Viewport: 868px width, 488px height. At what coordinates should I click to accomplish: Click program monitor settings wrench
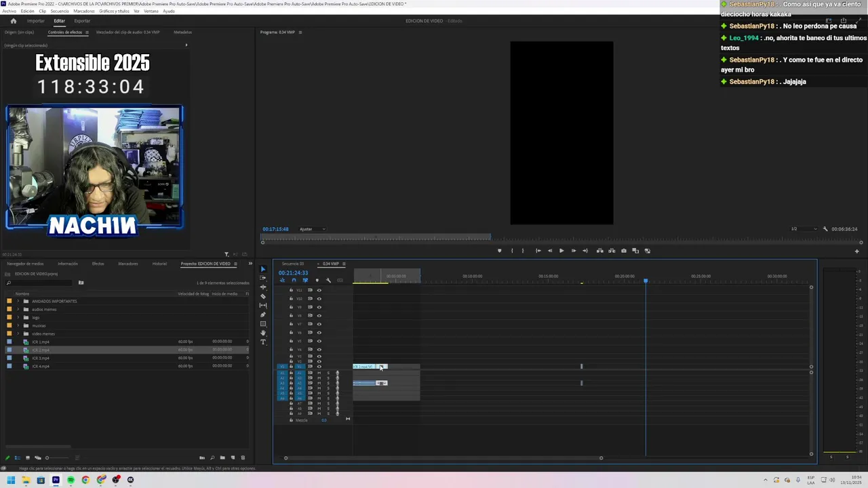825,229
